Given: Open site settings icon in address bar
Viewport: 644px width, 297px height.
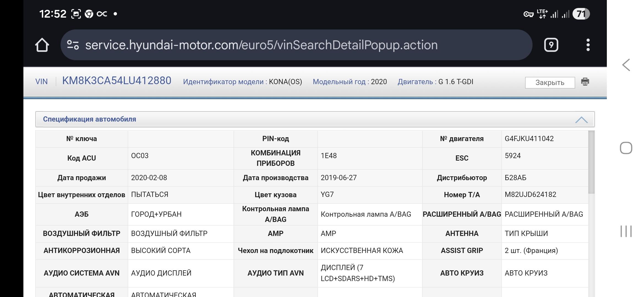Looking at the screenshot, I should tap(73, 45).
